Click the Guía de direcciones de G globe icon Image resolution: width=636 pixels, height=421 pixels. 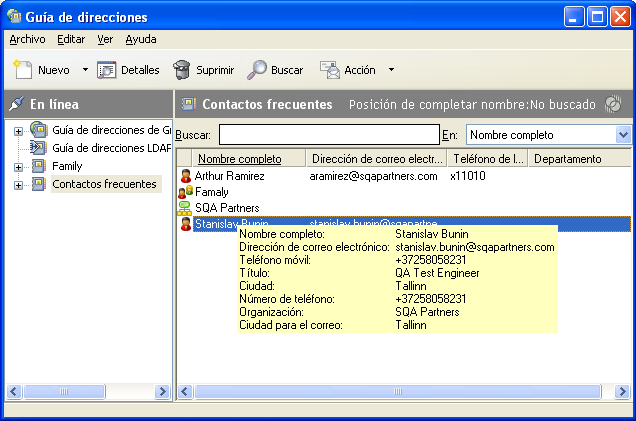[39, 129]
